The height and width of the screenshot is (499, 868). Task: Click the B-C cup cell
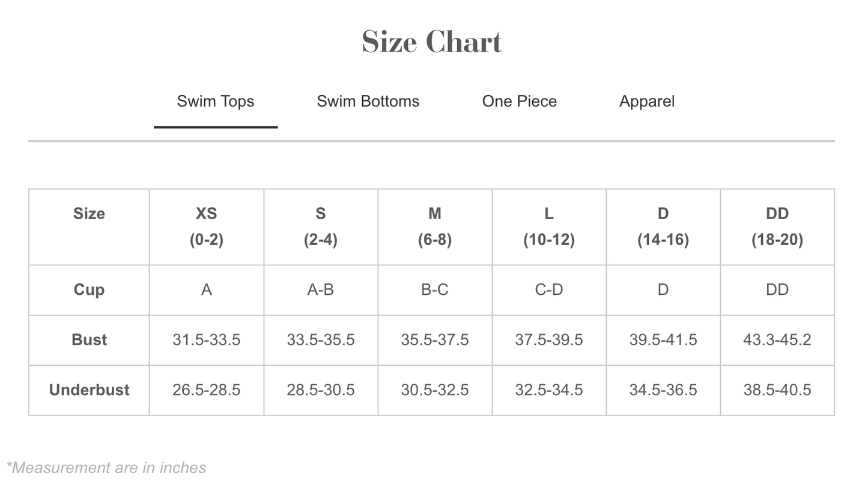click(434, 290)
